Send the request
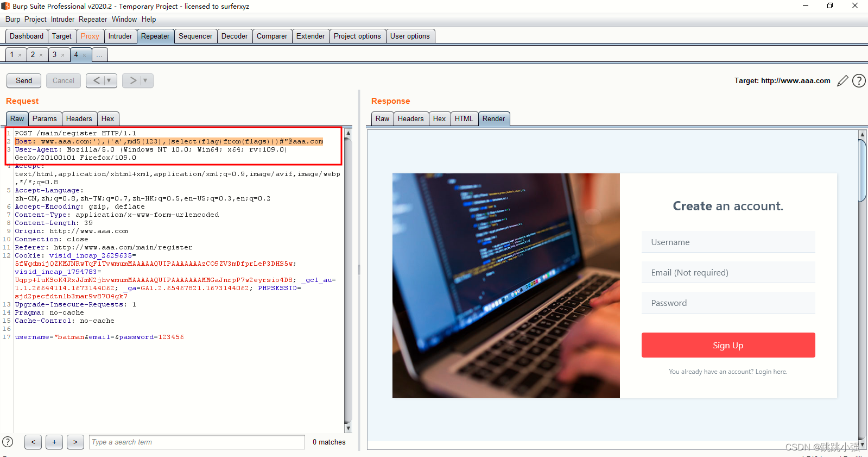The width and height of the screenshot is (868, 457). [x=24, y=80]
